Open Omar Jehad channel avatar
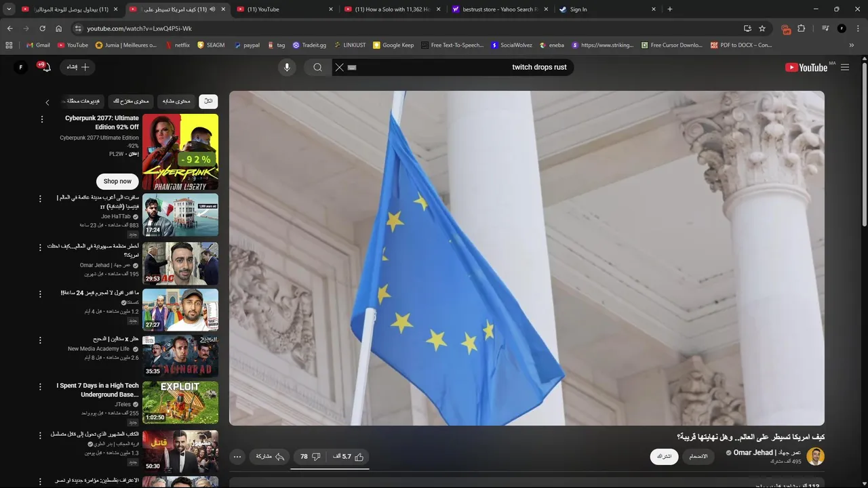The width and height of the screenshot is (868, 488). (815, 456)
